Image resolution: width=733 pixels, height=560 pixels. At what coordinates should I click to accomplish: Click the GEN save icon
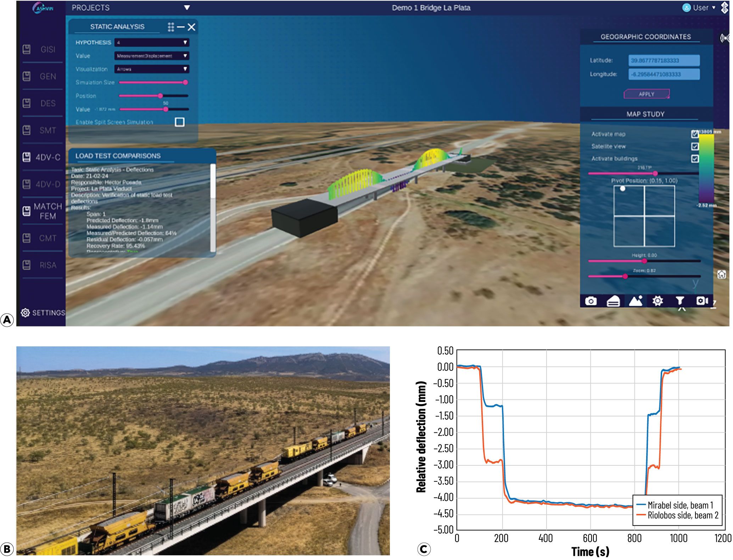27,76
